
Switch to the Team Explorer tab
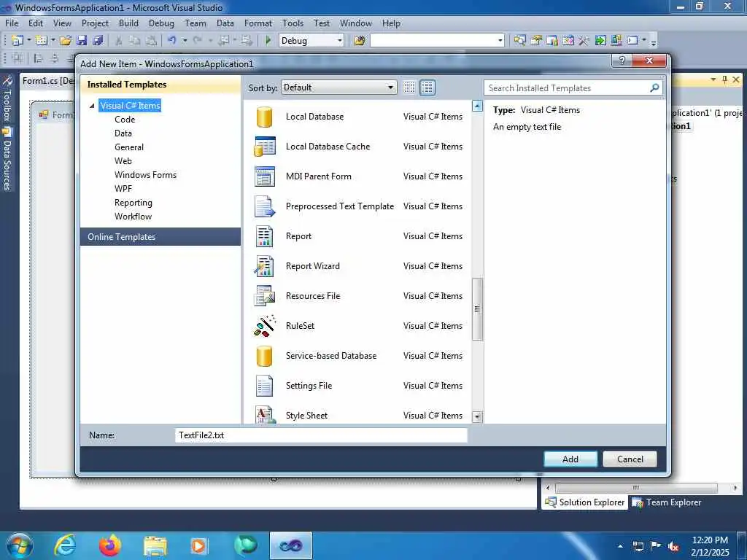(667, 502)
